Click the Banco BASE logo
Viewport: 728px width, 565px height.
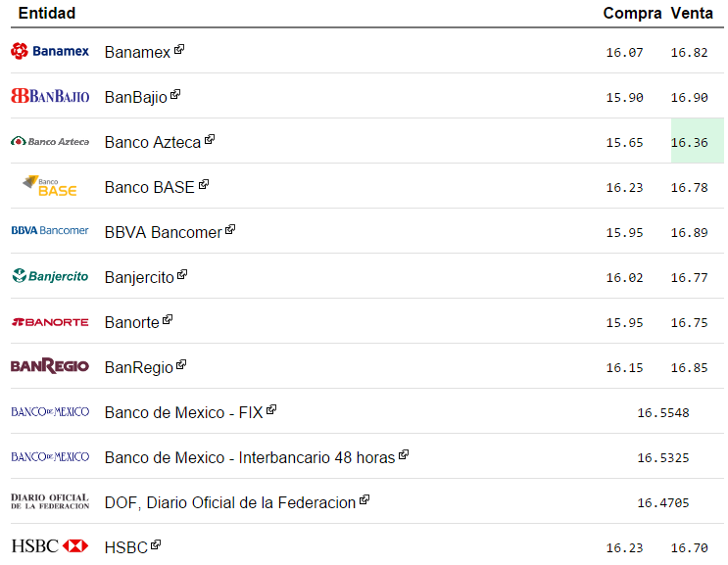pyautogui.click(x=49, y=186)
